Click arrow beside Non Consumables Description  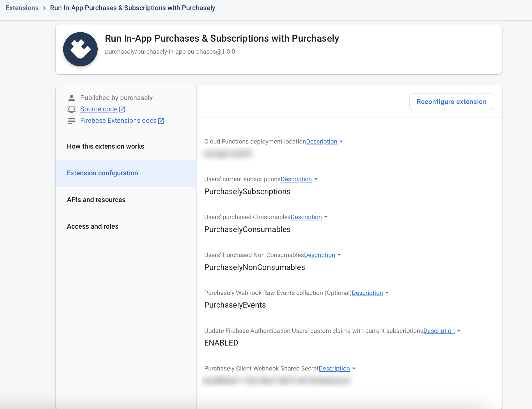(x=339, y=255)
